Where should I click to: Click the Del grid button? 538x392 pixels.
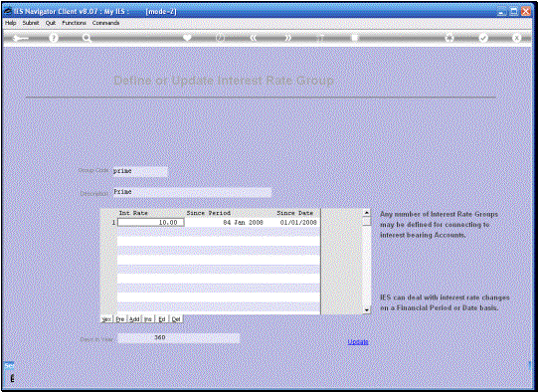tap(176, 319)
